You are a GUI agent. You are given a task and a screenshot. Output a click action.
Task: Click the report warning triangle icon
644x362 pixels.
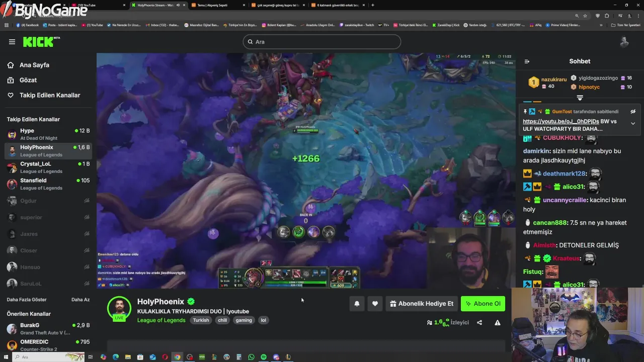point(498,323)
